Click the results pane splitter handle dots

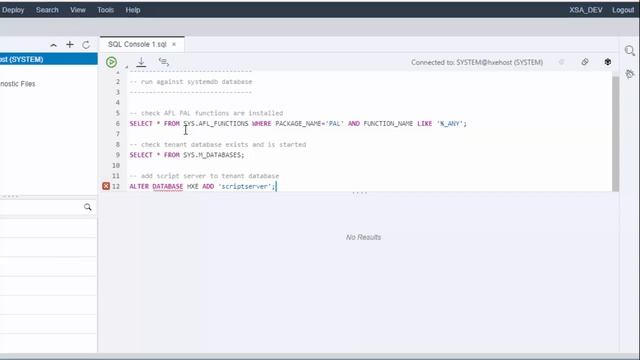click(x=359, y=193)
